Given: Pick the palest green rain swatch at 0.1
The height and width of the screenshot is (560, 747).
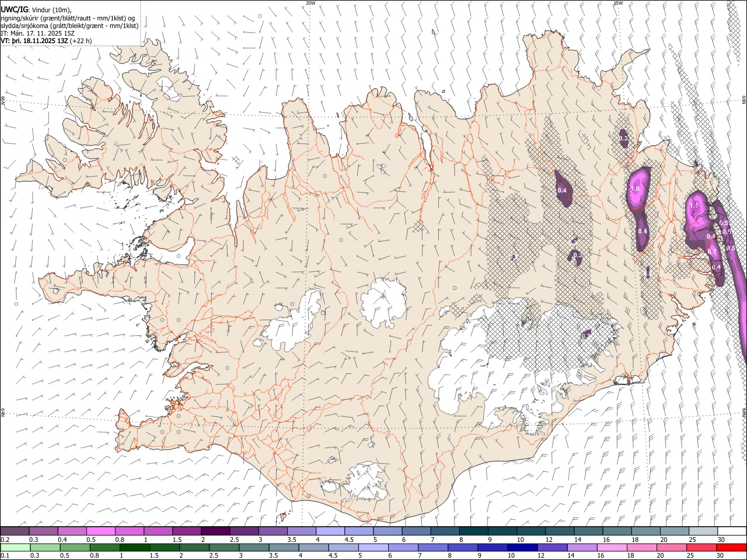Looking at the screenshot, I should pyautogui.click(x=15, y=547).
